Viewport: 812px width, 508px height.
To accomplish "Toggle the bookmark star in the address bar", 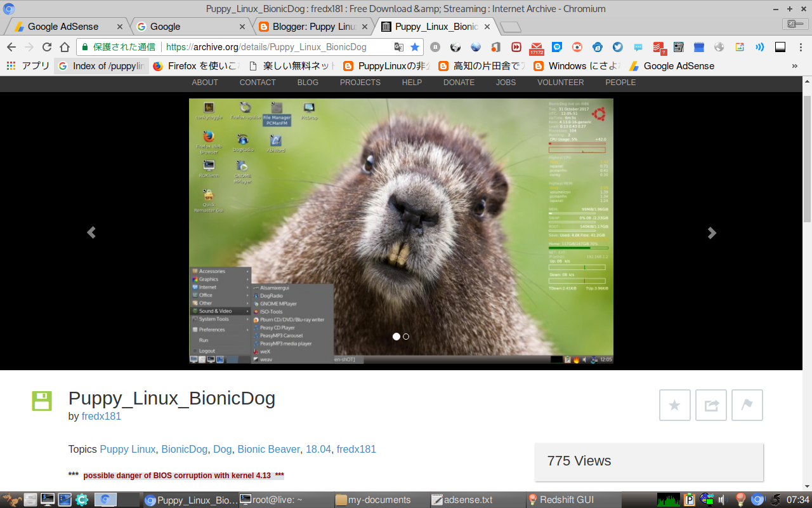I will [x=414, y=47].
